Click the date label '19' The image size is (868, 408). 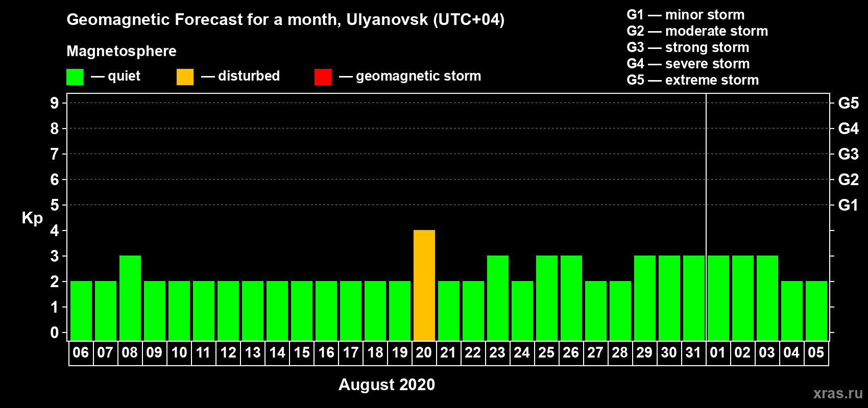(399, 352)
